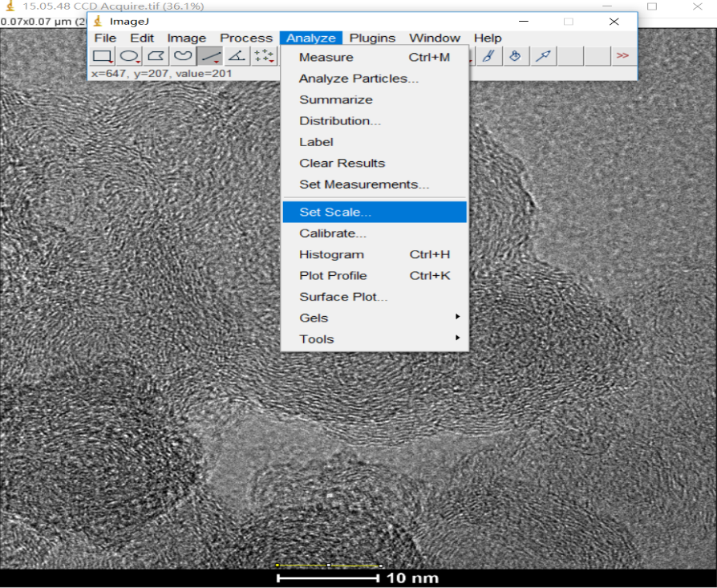Select the brush tool icon

pos(488,56)
